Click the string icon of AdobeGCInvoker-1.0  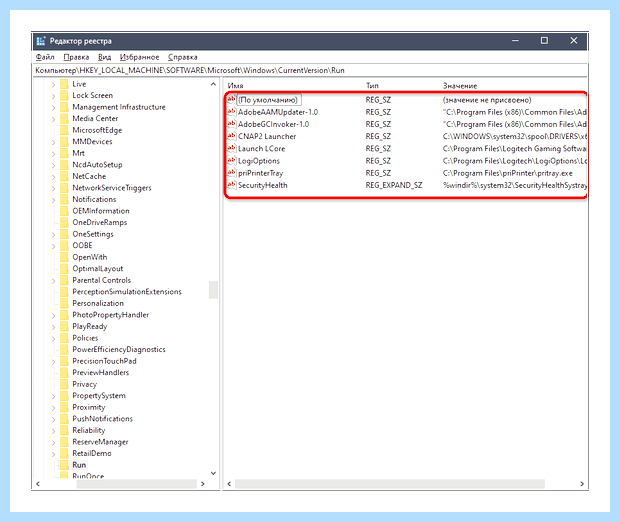tap(232, 124)
